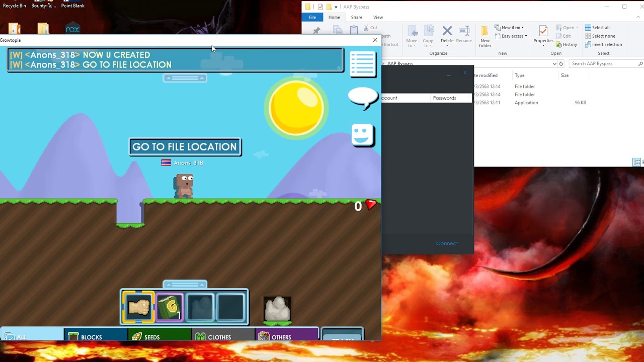This screenshot has width=644, height=362.
Task: Expand chat log using handle below messages
Action: pos(185,78)
